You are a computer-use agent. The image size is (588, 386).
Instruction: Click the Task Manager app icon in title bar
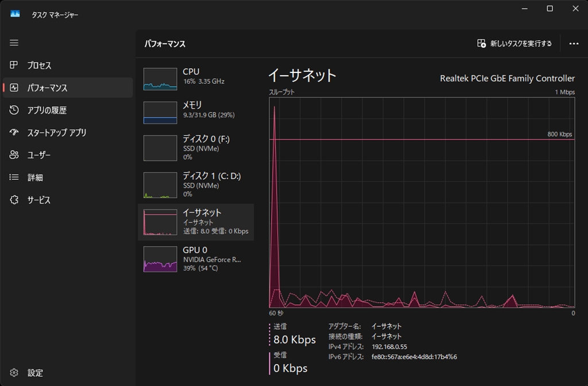[15, 14]
